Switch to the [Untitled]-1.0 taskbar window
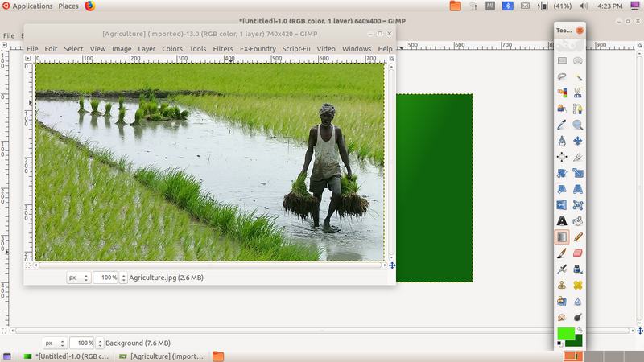Image resolution: width=644 pixels, height=362 pixels. pyautogui.click(x=67, y=356)
